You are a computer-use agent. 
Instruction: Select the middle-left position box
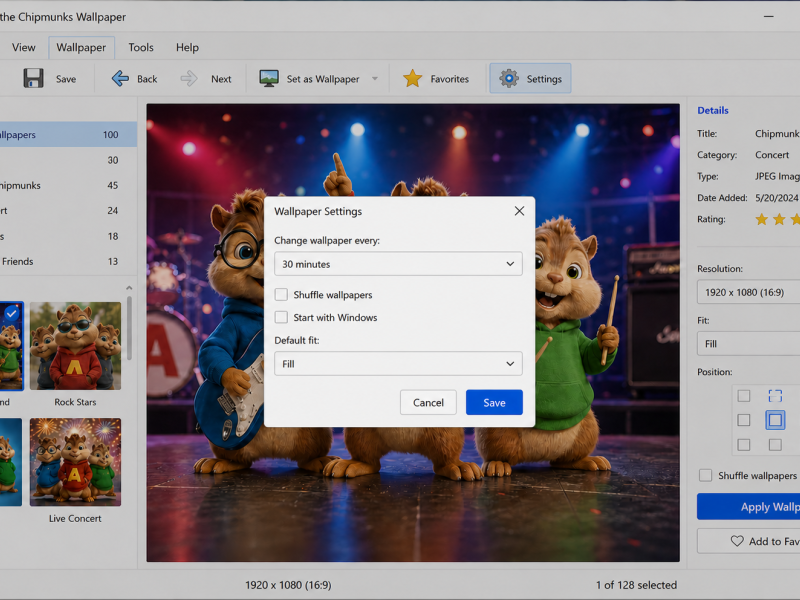[744, 420]
